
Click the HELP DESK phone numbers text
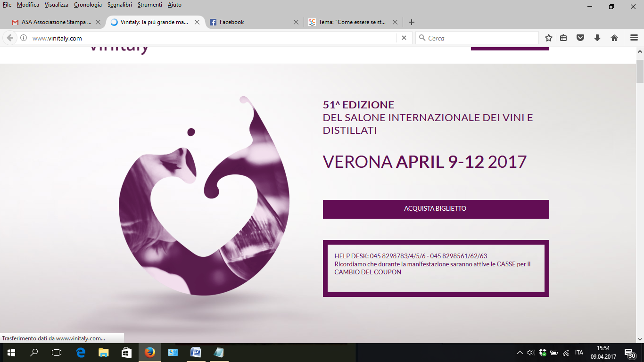click(411, 256)
